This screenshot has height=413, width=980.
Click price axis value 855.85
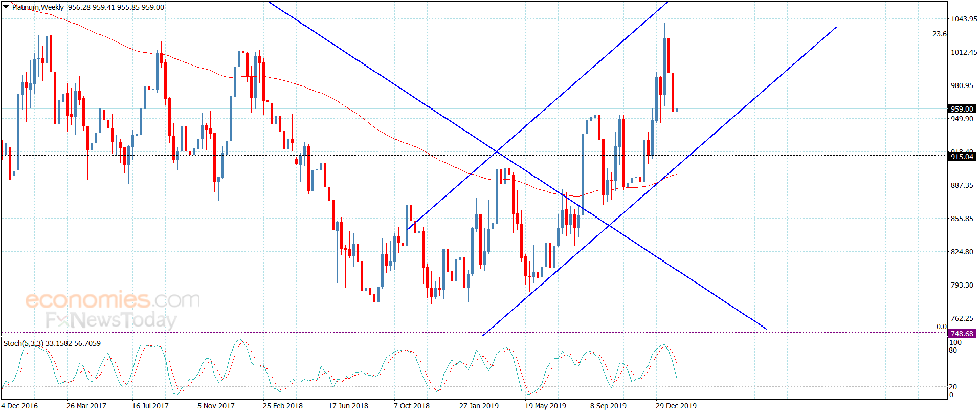point(962,219)
